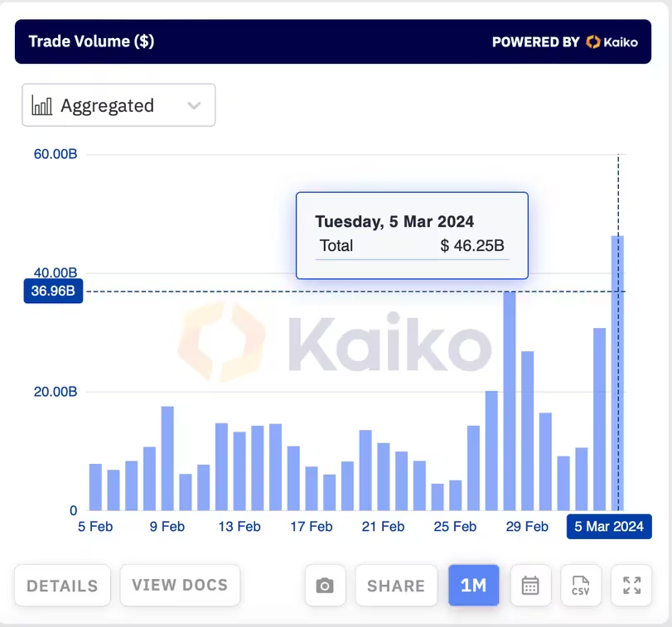Click the 4 Mar volume bar

tap(600, 419)
